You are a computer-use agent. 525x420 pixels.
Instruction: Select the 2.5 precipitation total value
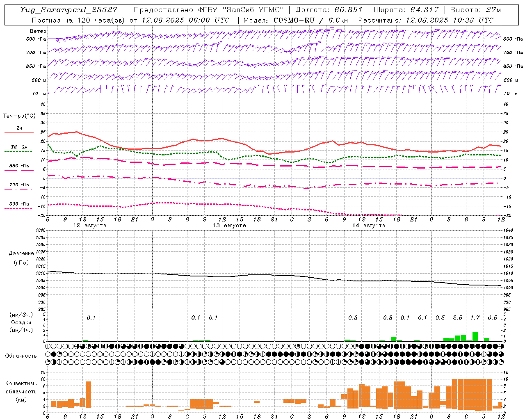457,318
